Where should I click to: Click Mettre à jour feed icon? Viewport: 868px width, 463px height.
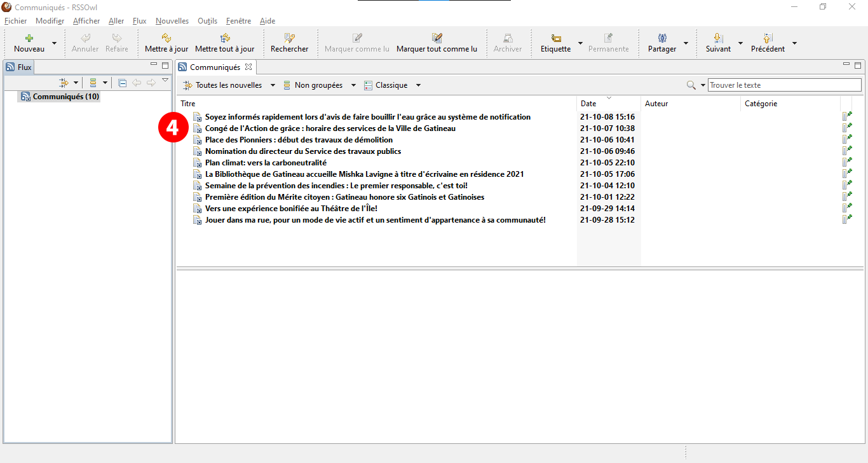[166, 39]
